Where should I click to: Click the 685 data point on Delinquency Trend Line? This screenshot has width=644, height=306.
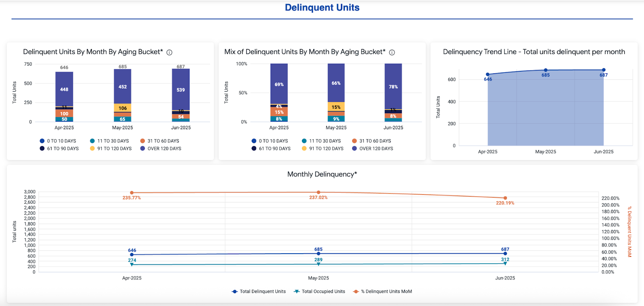(545, 70)
